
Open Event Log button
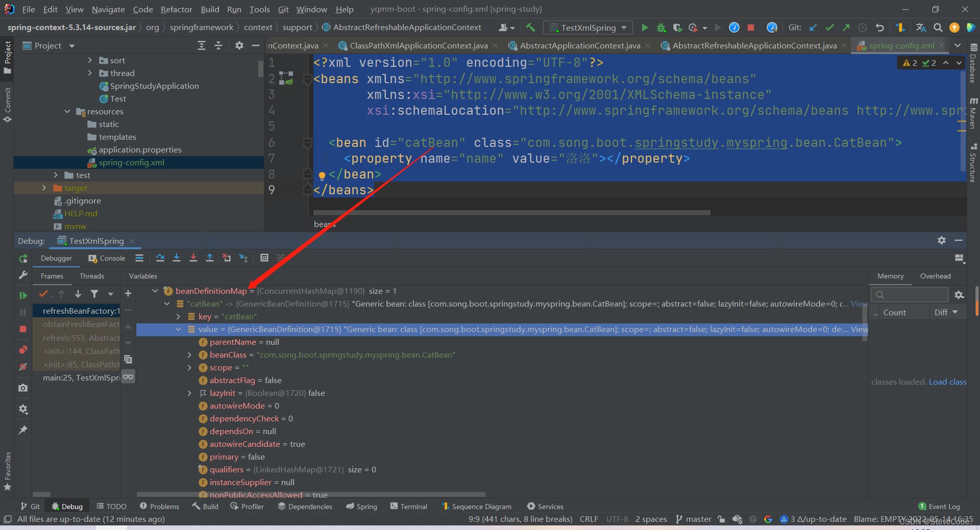pyautogui.click(x=939, y=507)
